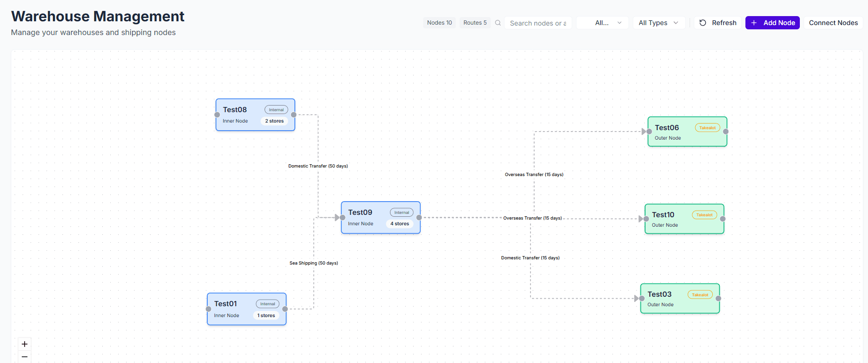Click Test08 right connection handle
The height and width of the screenshot is (363, 868).
(x=293, y=115)
